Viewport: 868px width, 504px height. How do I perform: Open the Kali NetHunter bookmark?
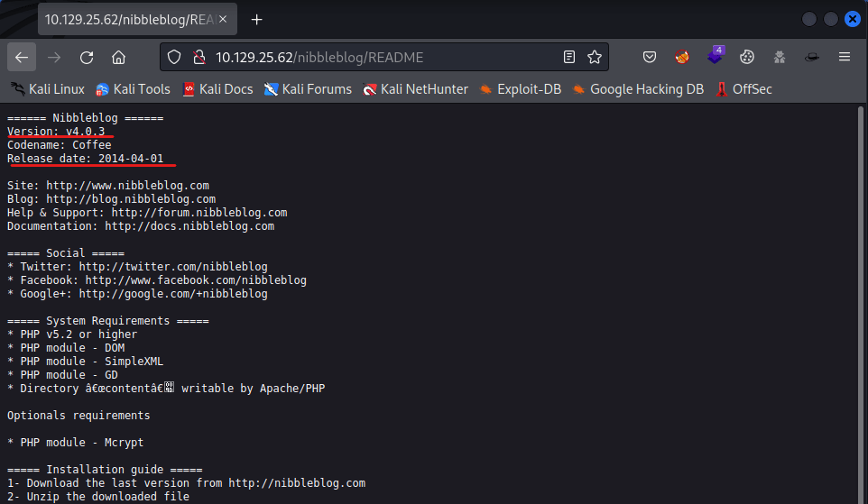[x=415, y=89]
